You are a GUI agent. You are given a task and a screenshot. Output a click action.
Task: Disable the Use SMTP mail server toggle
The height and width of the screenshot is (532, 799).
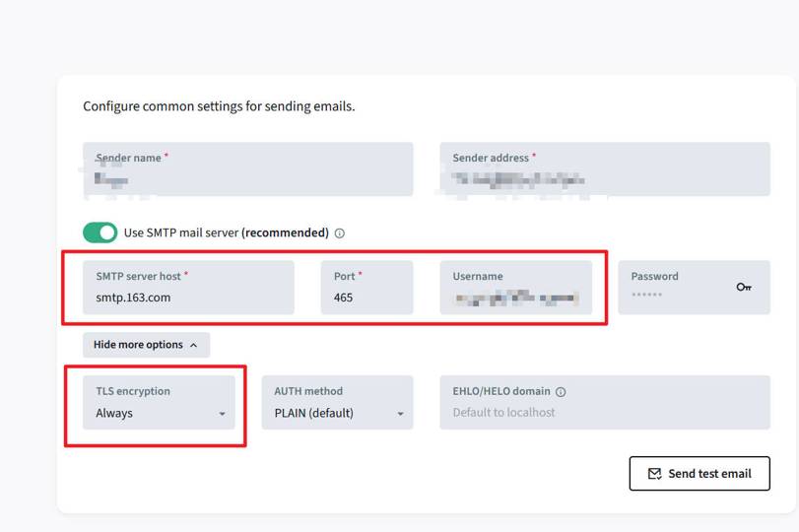(x=100, y=233)
